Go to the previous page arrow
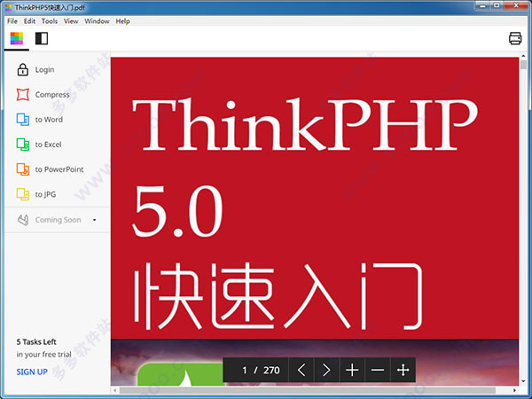Image resolution: width=532 pixels, height=399 pixels. tap(301, 370)
